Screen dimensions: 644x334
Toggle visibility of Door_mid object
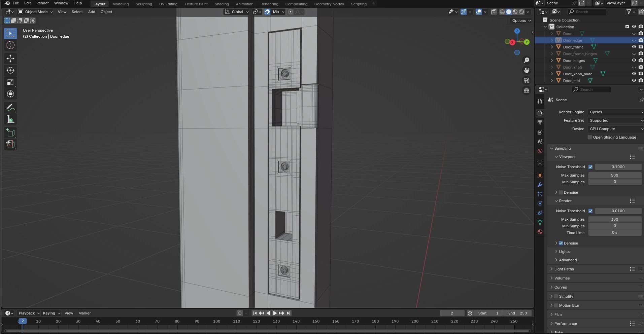click(634, 81)
